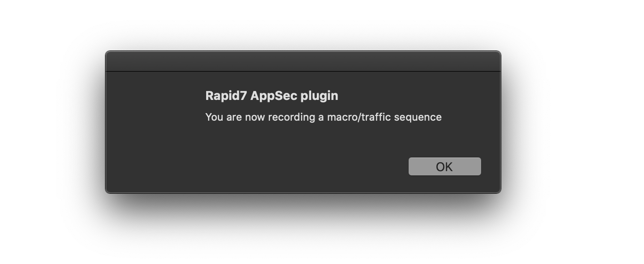Click the blank area left of the heading
The width and height of the screenshot is (644, 264).
(x=155, y=96)
